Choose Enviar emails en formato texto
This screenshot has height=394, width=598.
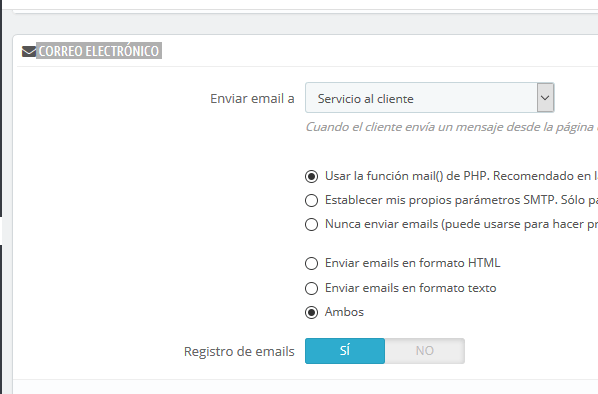pyautogui.click(x=312, y=288)
